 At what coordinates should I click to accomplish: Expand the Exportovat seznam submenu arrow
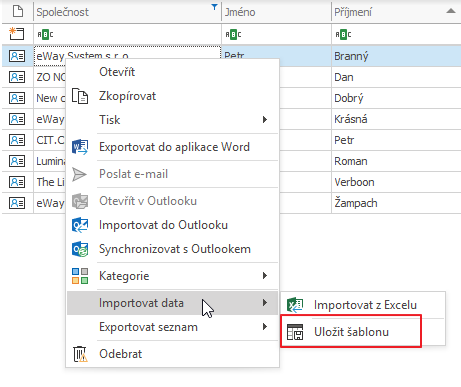coord(265,326)
